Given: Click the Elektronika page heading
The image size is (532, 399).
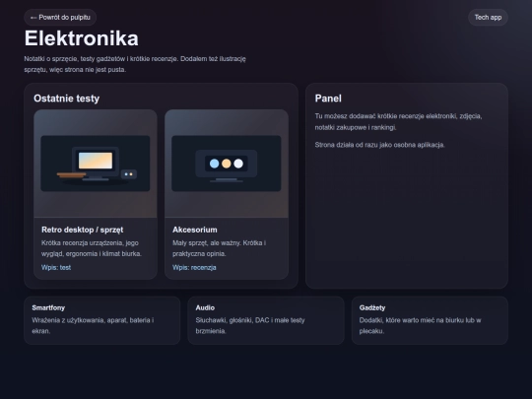Looking at the screenshot, I should tap(82, 38).
